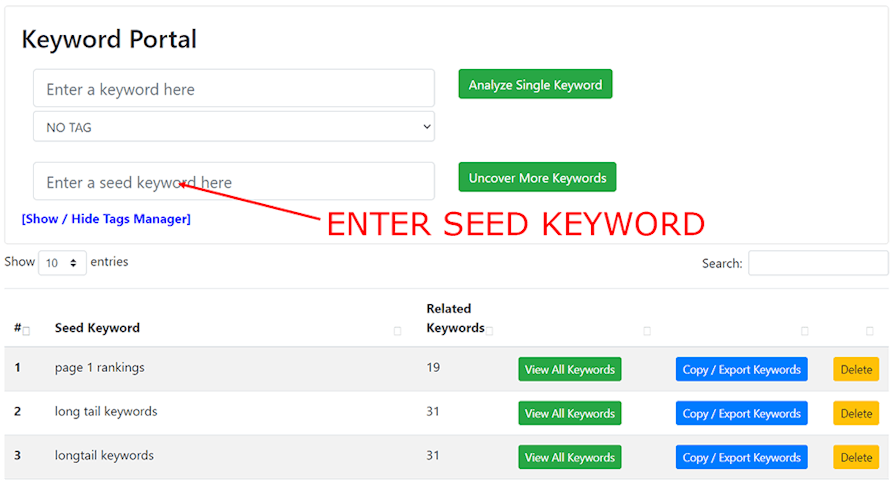Copy / Export Keywords for long tail keywords
Image resolution: width=894 pixels, height=480 pixels.
(741, 413)
